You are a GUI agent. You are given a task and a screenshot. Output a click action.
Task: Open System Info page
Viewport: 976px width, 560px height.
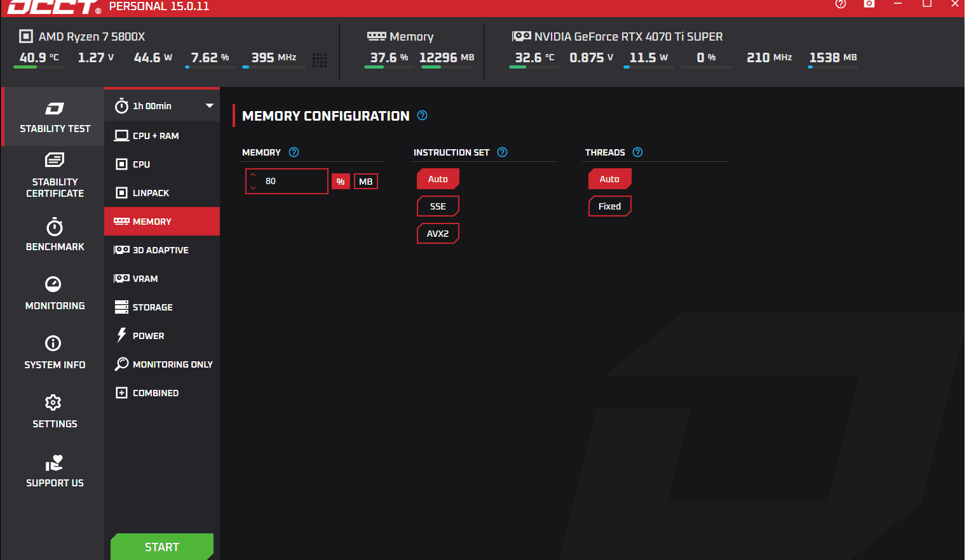tap(54, 352)
